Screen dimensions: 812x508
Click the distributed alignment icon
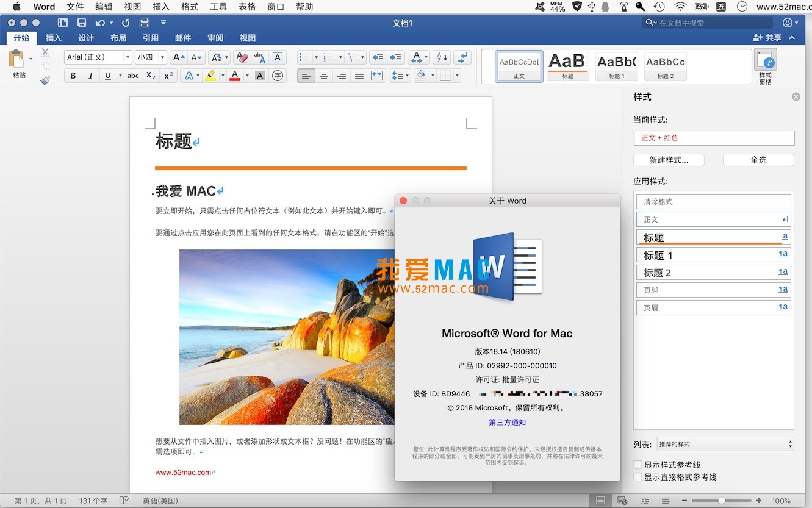pos(377,76)
